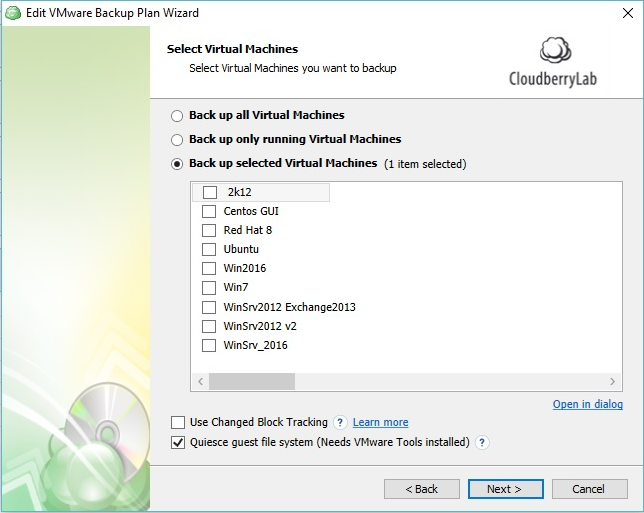Click the Open in dialog link

(x=587, y=404)
